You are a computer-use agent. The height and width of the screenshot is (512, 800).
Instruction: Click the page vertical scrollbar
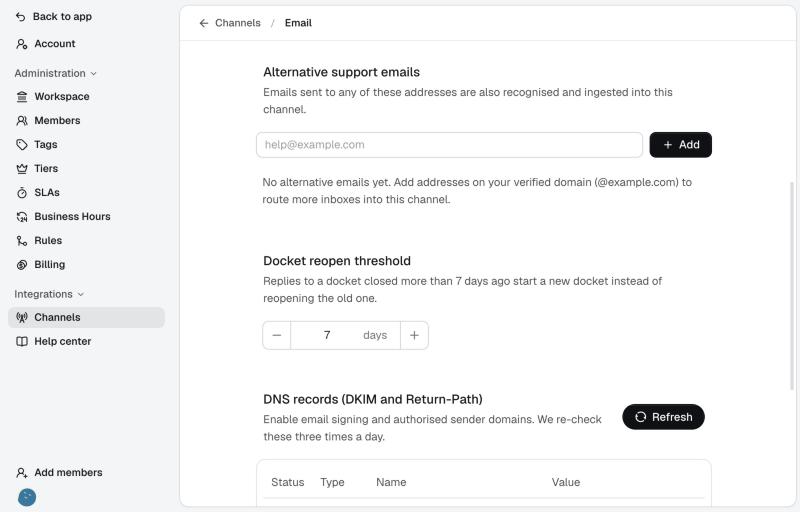[792, 286]
